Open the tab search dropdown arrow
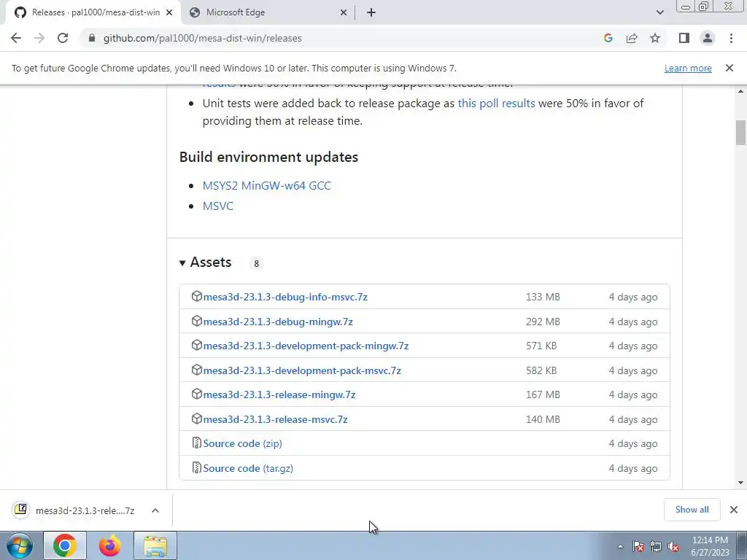Image resolution: width=747 pixels, height=560 pixels. 659,12
